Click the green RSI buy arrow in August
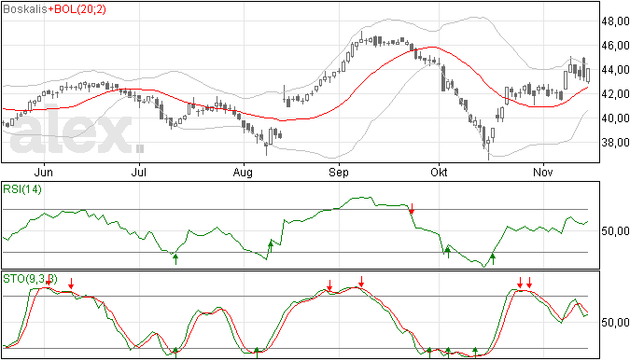This screenshot has width=644, height=361. (271, 247)
